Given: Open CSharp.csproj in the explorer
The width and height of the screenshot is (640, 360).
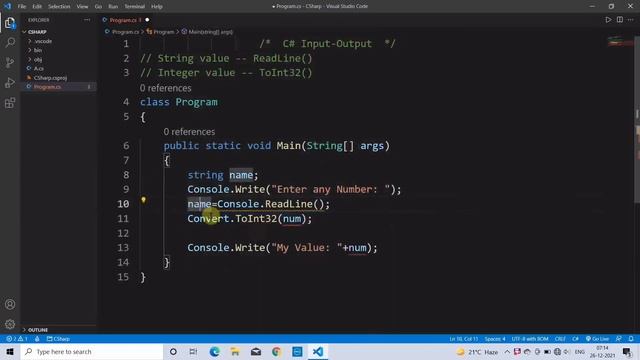Looking at the screenshot, I should click(50, 78).
